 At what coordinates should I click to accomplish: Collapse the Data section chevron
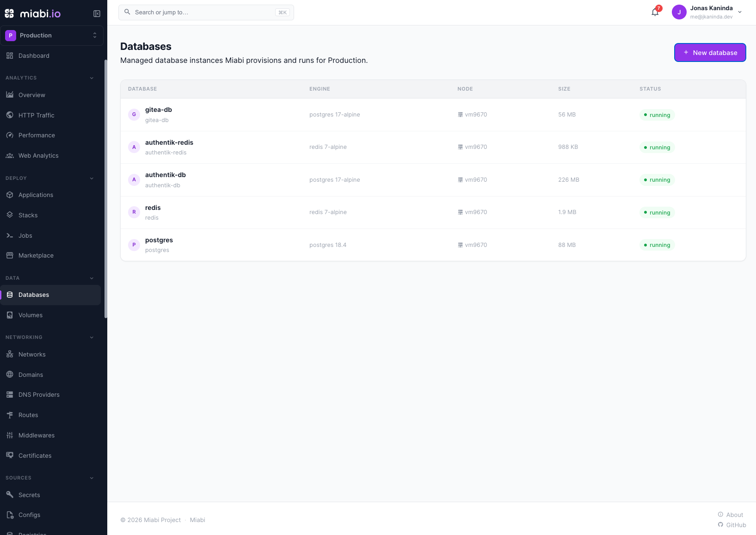92,278
